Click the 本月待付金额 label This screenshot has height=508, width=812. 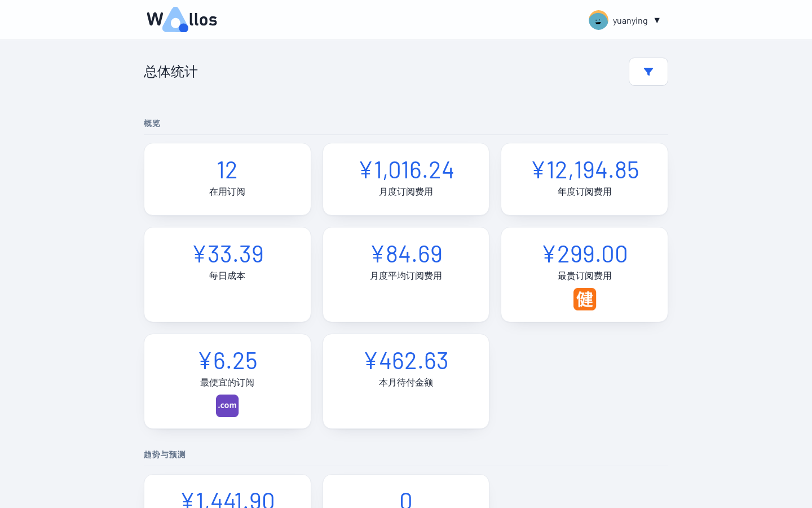click(x=406, y=383)
